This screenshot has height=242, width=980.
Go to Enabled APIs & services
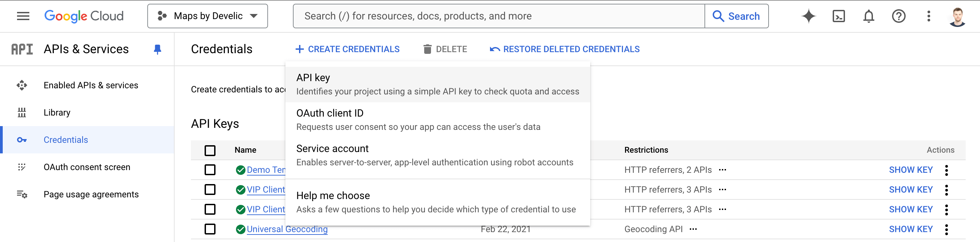87,85
